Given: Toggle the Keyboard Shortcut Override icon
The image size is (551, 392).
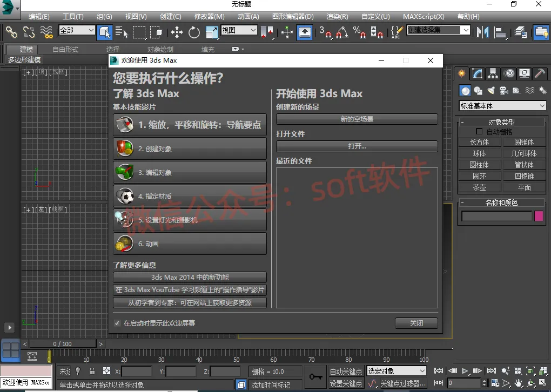Looking at the screenshot, I should click(305, 32).
